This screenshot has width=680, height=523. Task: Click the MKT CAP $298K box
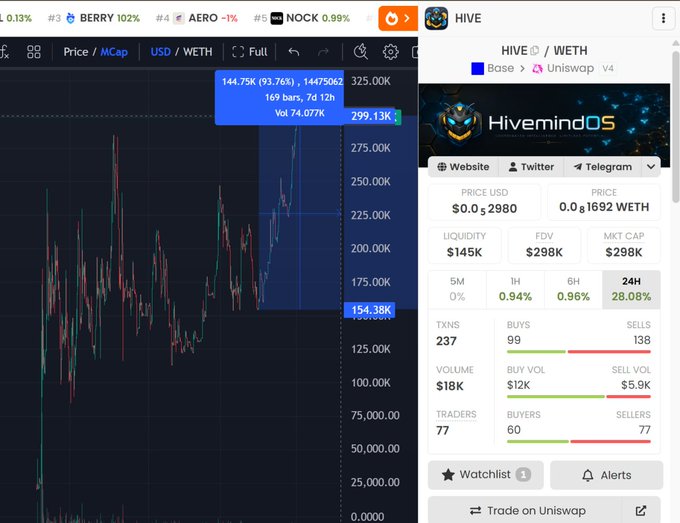tap(624, 245)
